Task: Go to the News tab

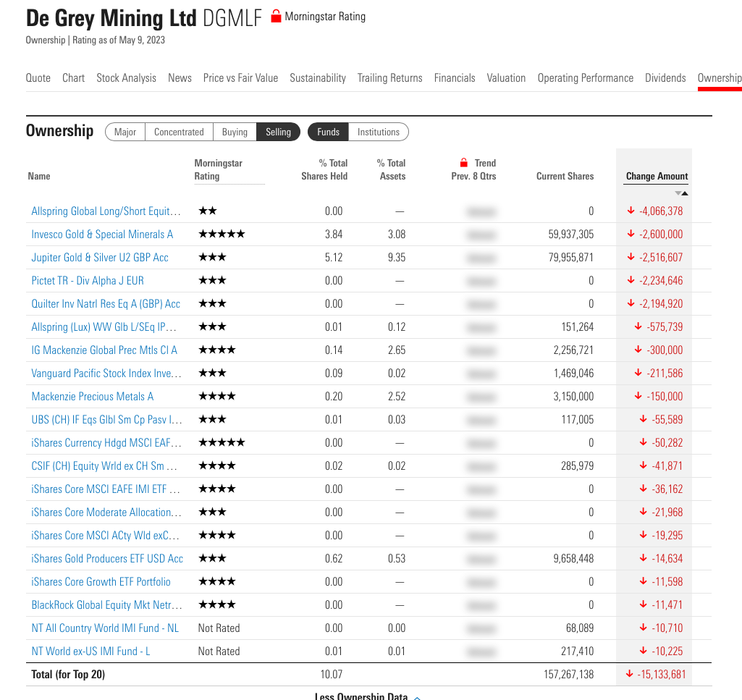Action: coord(180,77)
